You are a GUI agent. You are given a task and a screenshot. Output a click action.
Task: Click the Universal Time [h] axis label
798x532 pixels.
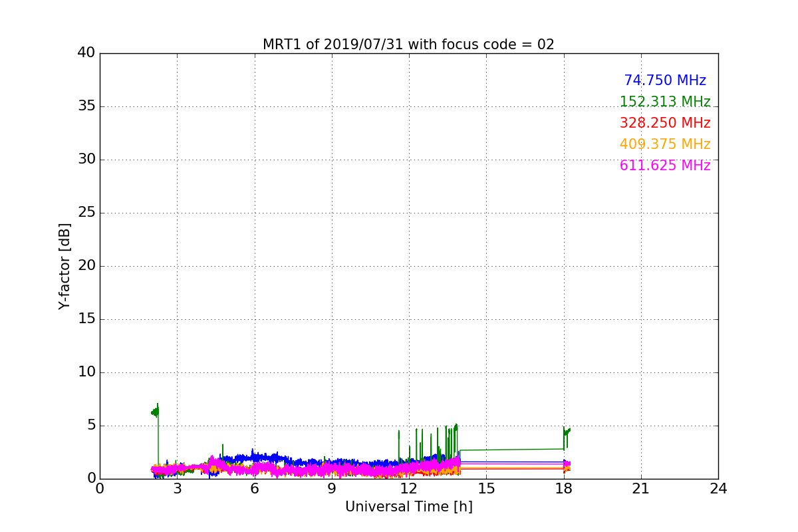408,507
